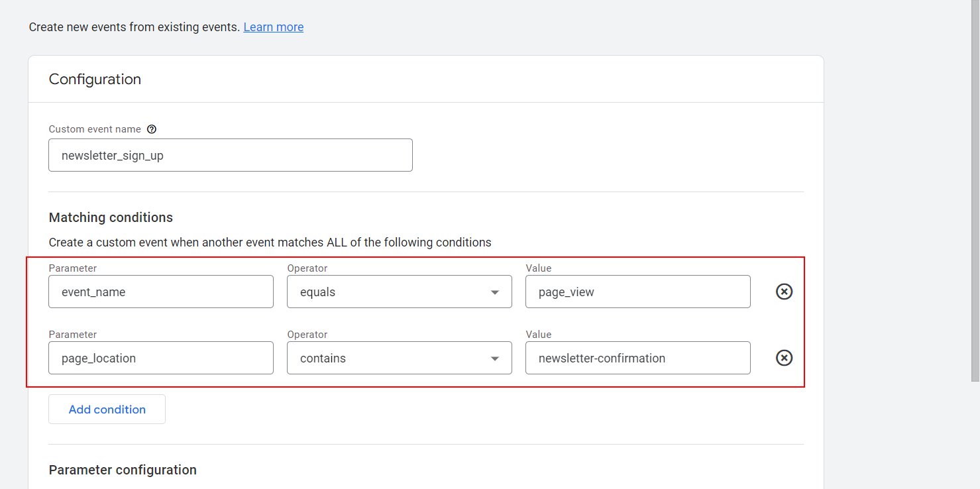Click the page_view Value field
This screenshot has width=980, height=489.
tap(637, 292)
